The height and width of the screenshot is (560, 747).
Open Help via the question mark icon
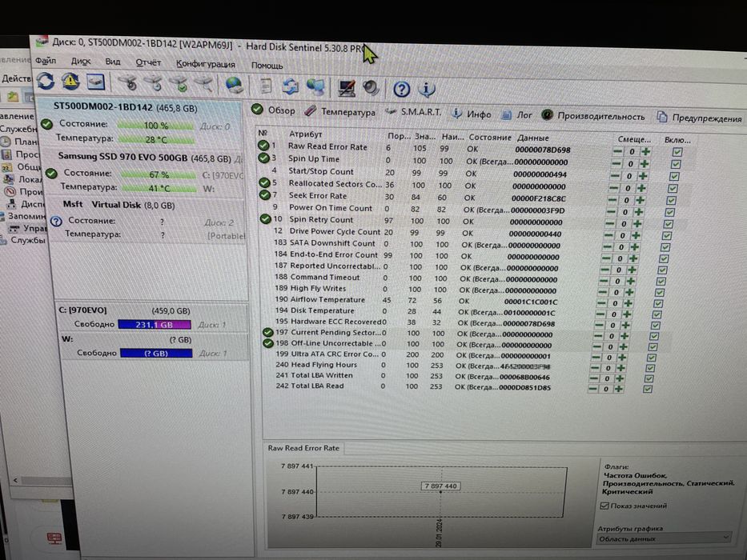[402, 89]
